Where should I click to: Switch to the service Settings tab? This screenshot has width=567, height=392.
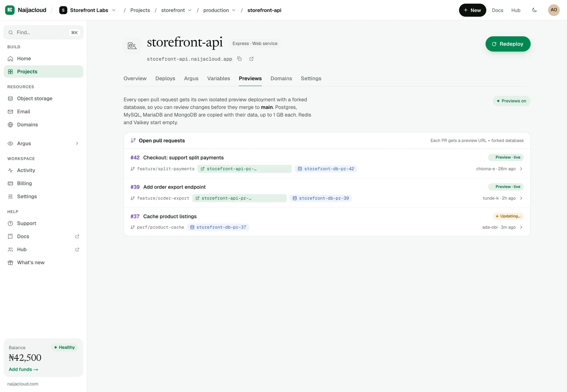[x=311, y=78]
